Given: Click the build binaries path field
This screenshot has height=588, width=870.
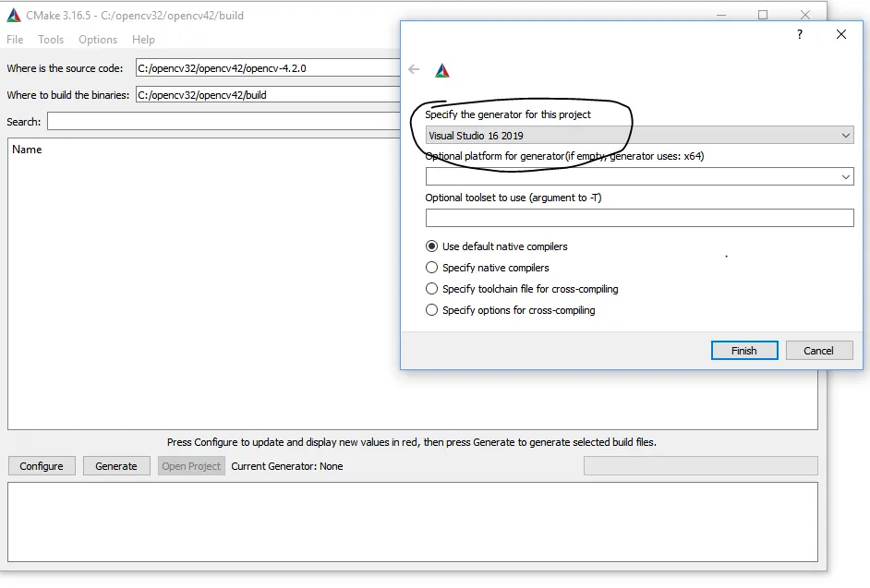Looking at the screenshot, I should 268,95.
